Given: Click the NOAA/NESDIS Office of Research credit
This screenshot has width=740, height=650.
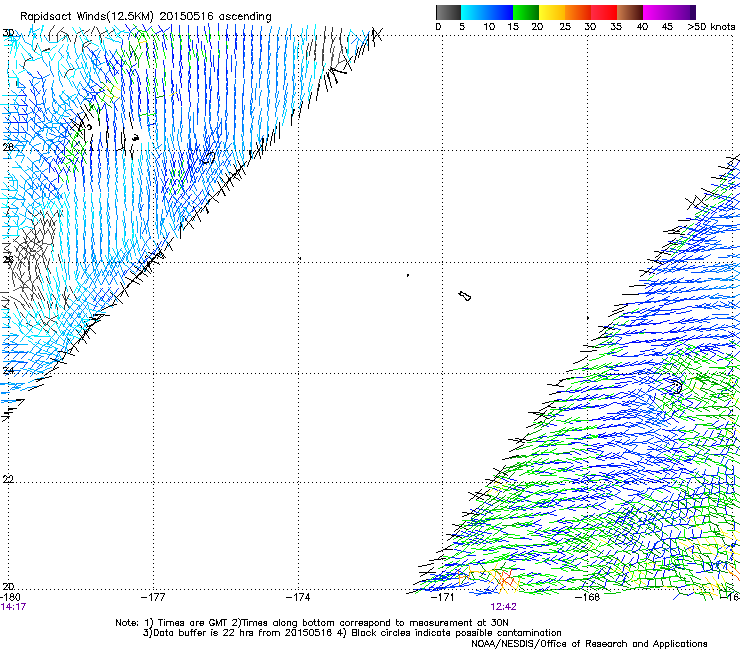Looking at the screenshot, I should 589,643.
